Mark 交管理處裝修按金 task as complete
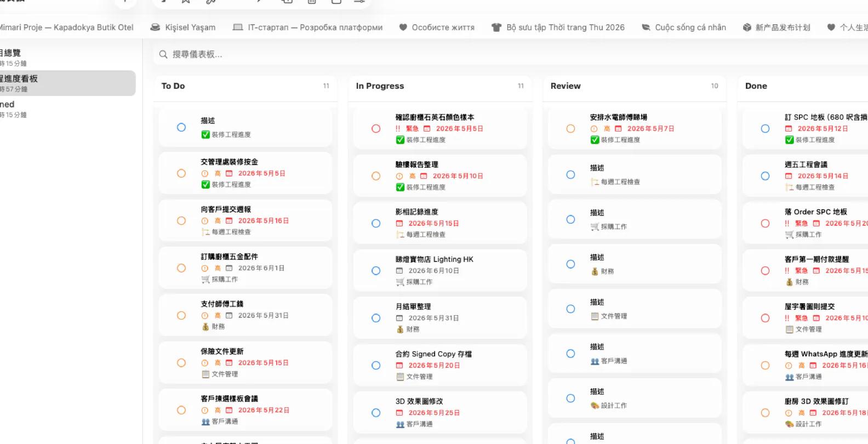The width and height of the screenshot is (868, 444). [181, 173]
